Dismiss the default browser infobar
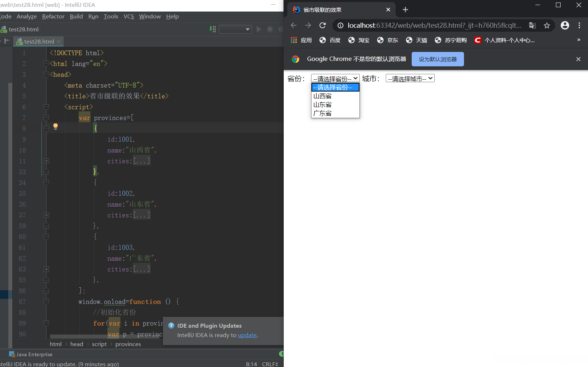The image size is (588, 367). pyautogui.click(x=578, y=59)
